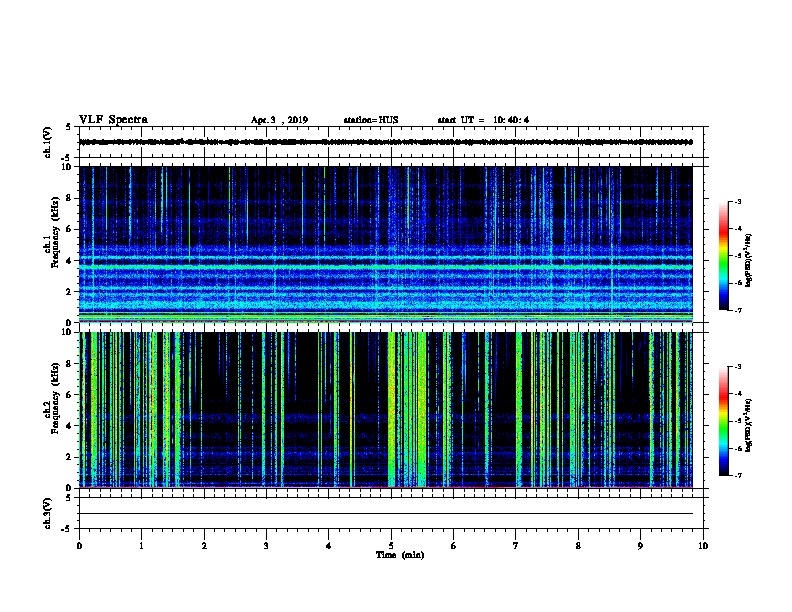792x612 pixels.
Task: Click the "-7" tick on ch.1 color bar
Action: (737, 310)
